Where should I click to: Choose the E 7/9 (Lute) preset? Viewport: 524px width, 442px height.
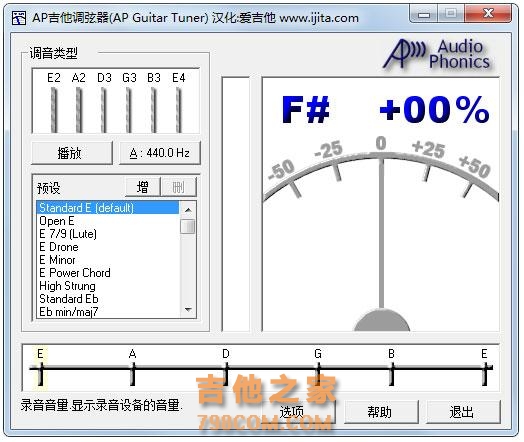point(108,234)
